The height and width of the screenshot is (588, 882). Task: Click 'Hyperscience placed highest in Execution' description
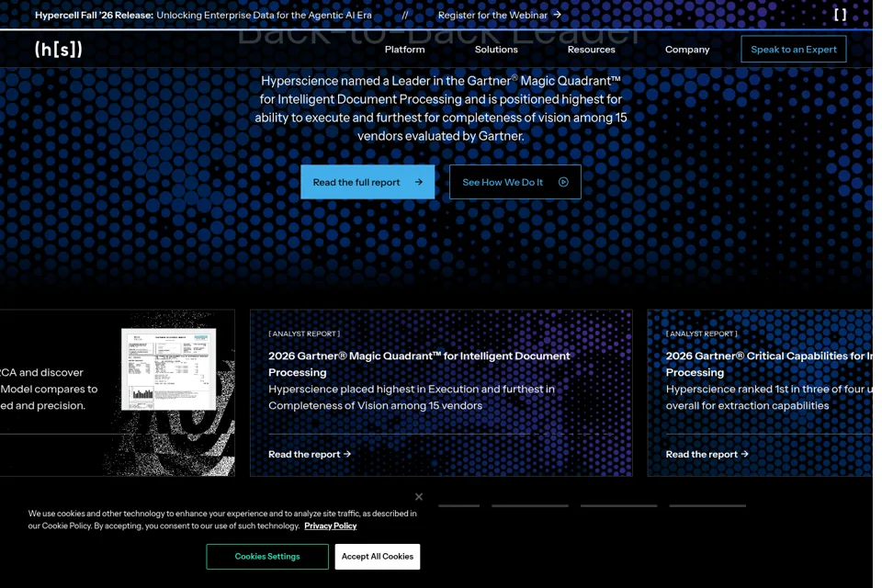click(x=412, y=397)
